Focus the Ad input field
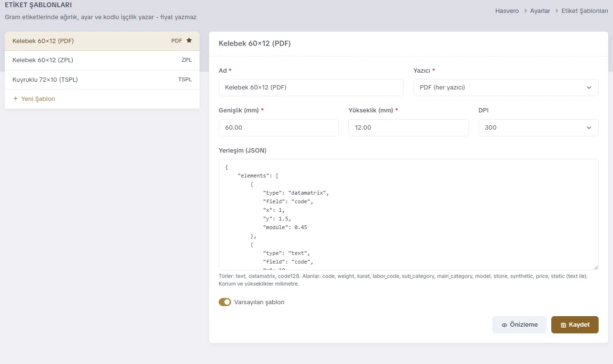 (x=311, y=88)
